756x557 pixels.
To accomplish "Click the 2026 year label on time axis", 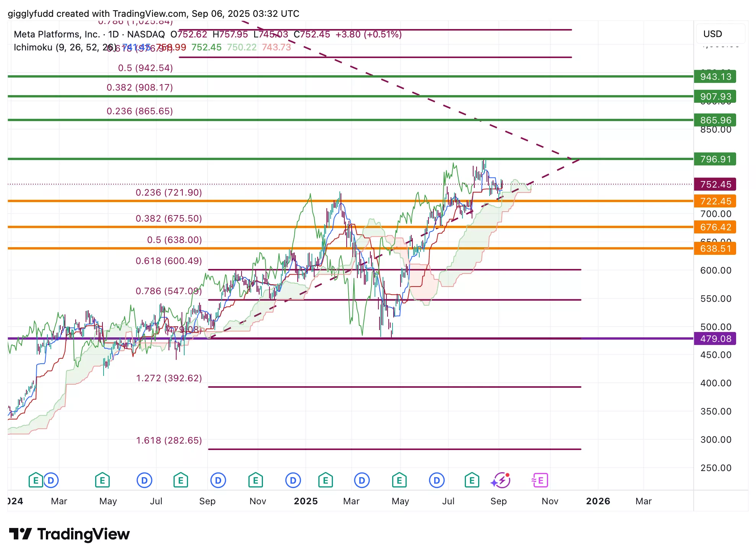I will click(x=598, y=501).
